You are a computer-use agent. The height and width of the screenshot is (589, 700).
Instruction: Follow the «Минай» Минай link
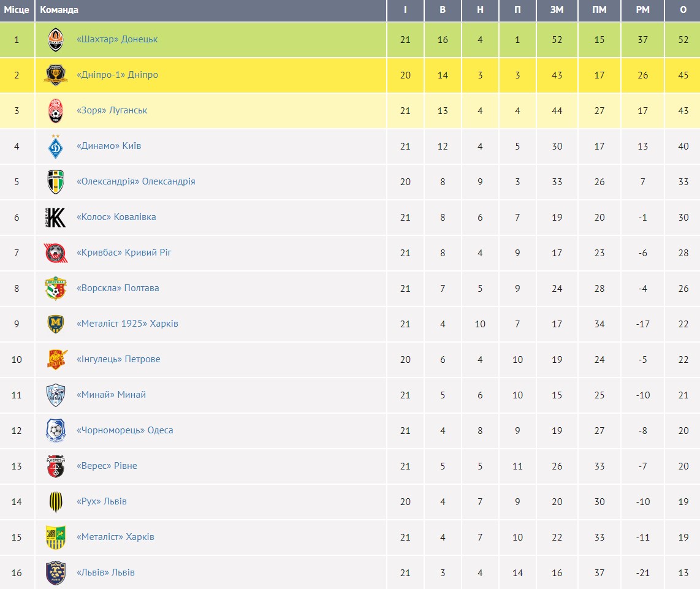coord(111,395)
